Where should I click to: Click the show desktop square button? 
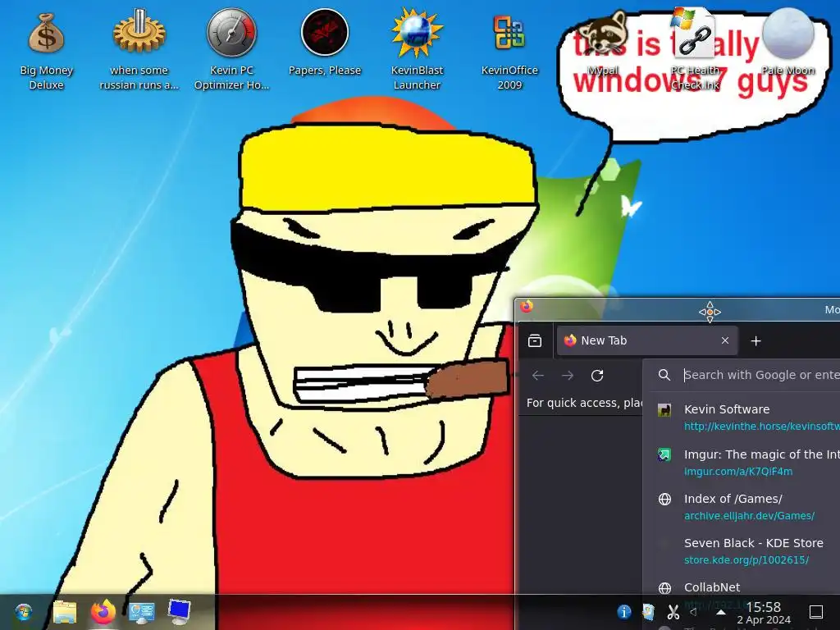pos(816,612)
